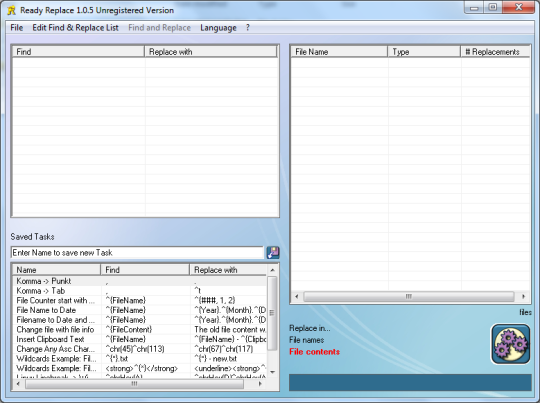The image size is (540, 403).
Task: Click the save task icon button
Action: [273, 252]
